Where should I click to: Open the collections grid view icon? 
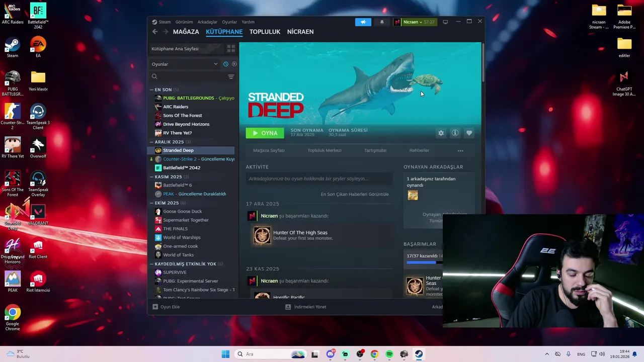pos(231,49)
